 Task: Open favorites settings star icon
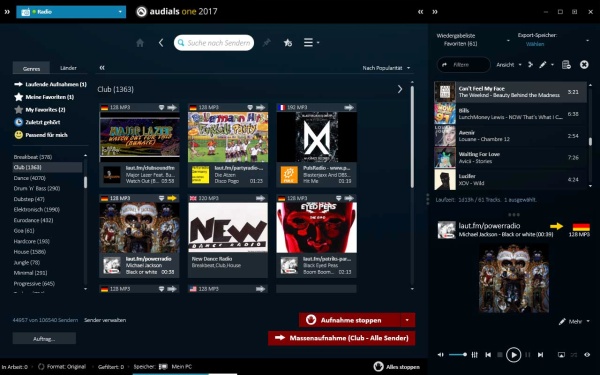pyautogui.click(x=288, y=43)
